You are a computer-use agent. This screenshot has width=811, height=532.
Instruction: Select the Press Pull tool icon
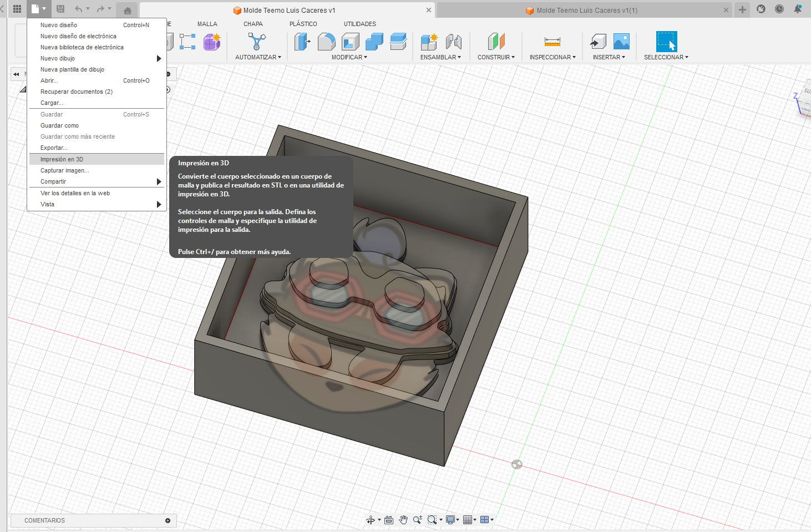coord(302,42)
